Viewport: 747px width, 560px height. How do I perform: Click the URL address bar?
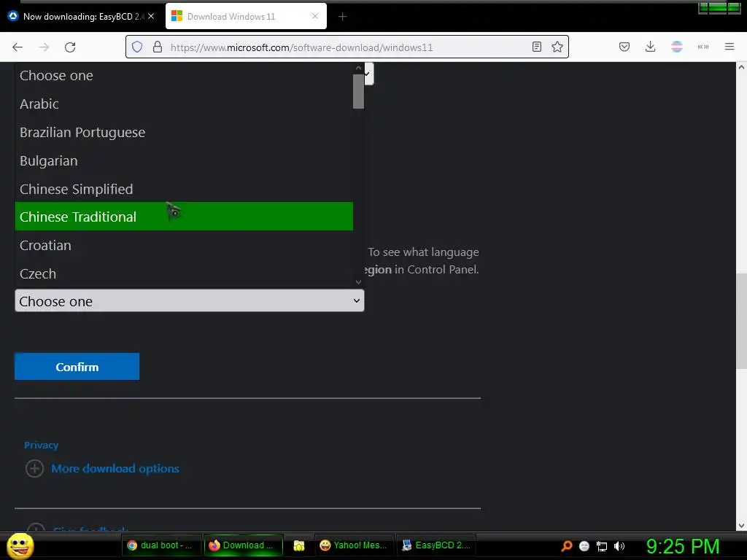[x=347, y=47]
